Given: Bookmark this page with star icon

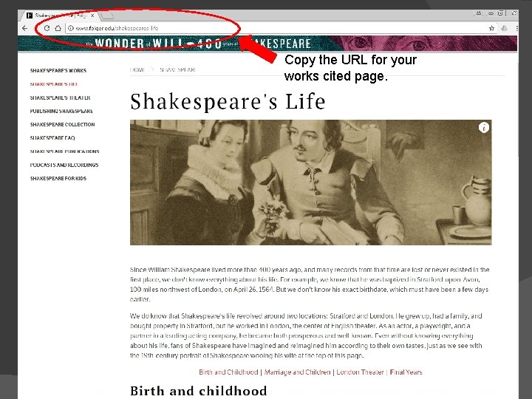Looking at the screenshot, I should pos(491,28).
